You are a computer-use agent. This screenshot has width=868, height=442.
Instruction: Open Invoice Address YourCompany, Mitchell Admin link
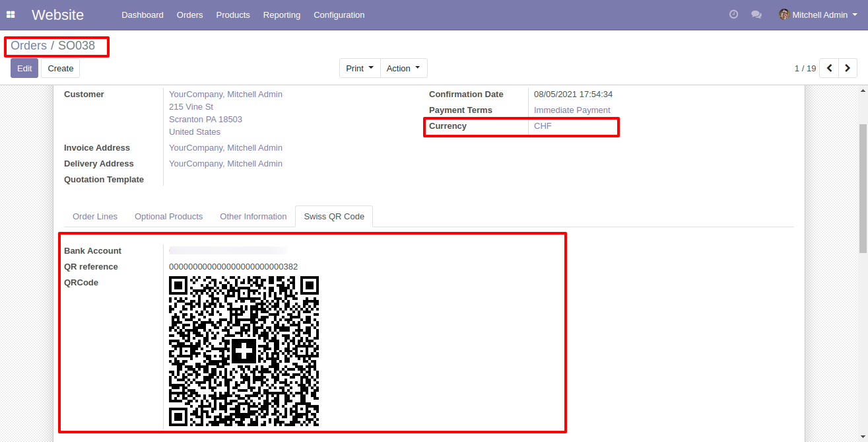pyautogui.click(x=226, y=148)
